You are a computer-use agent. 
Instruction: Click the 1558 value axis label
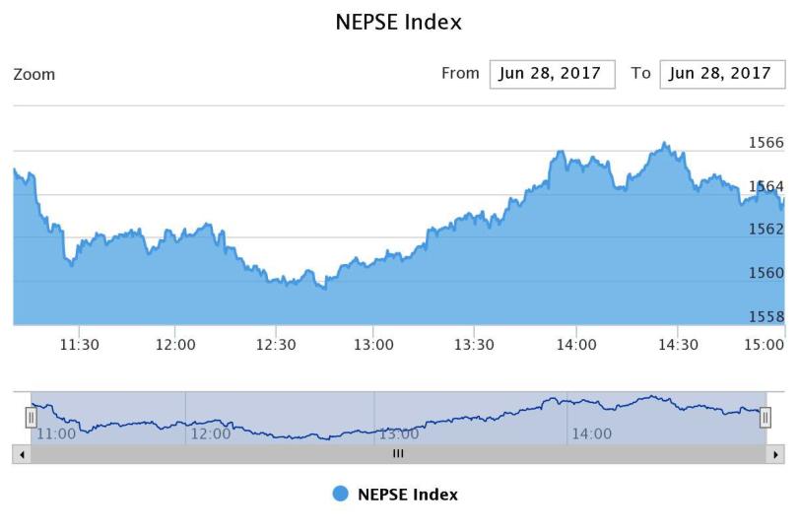point(766,316)
